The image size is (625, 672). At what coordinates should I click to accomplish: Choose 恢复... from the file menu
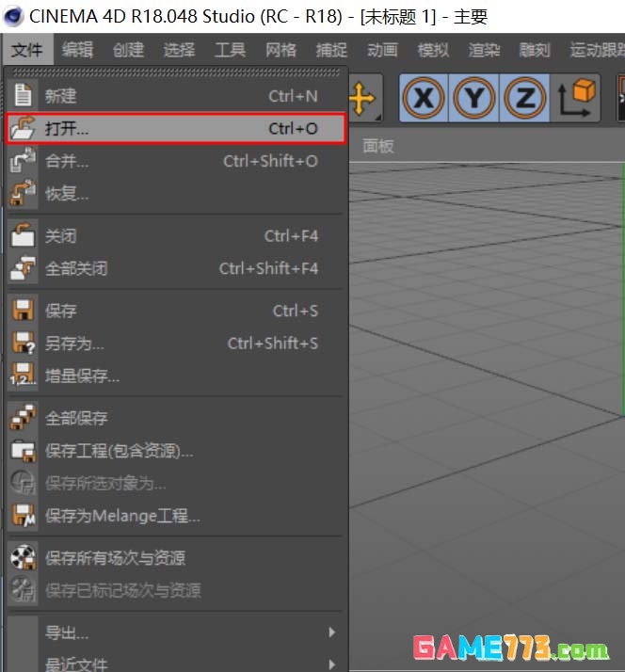[175, 193]
